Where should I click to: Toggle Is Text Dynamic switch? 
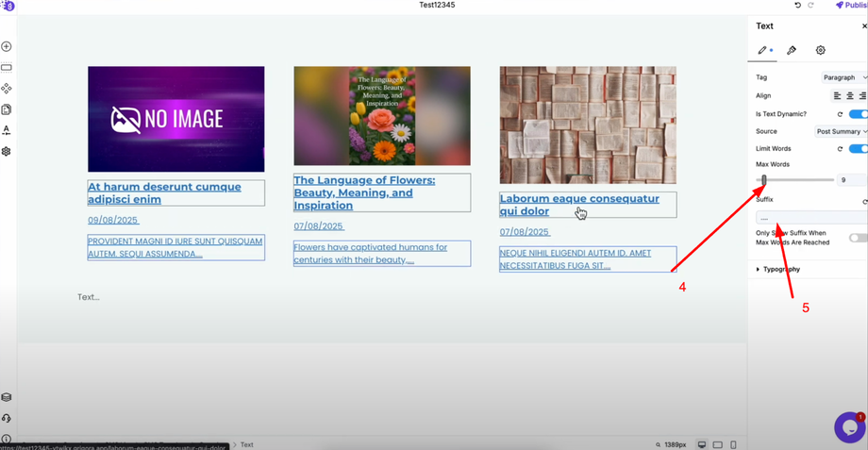(x=858, y=114)
